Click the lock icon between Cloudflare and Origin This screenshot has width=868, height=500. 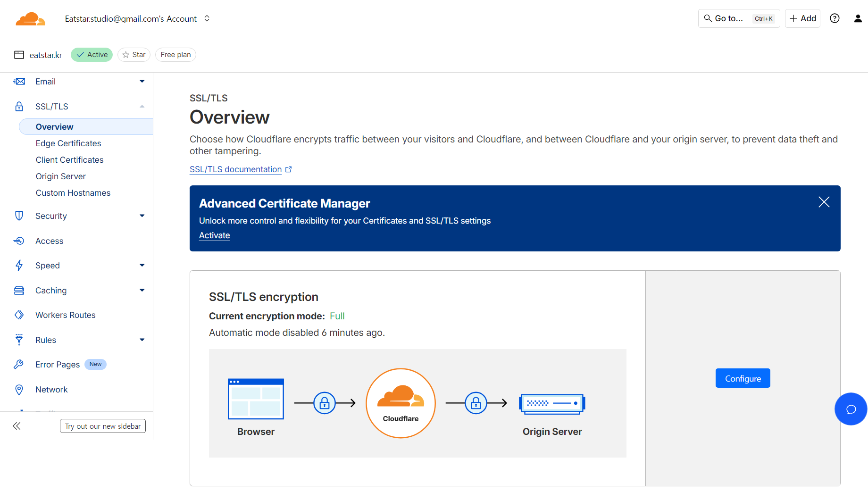[476, 403]
